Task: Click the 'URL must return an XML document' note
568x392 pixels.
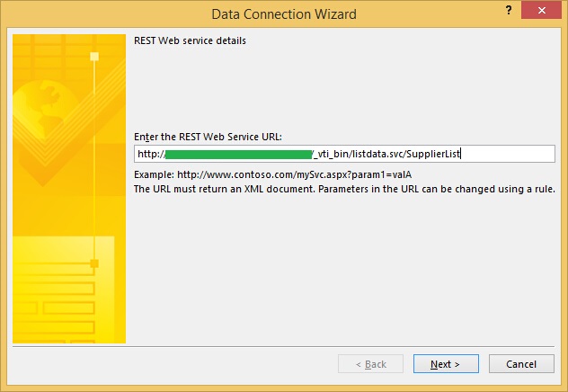Action: point(344,189)
